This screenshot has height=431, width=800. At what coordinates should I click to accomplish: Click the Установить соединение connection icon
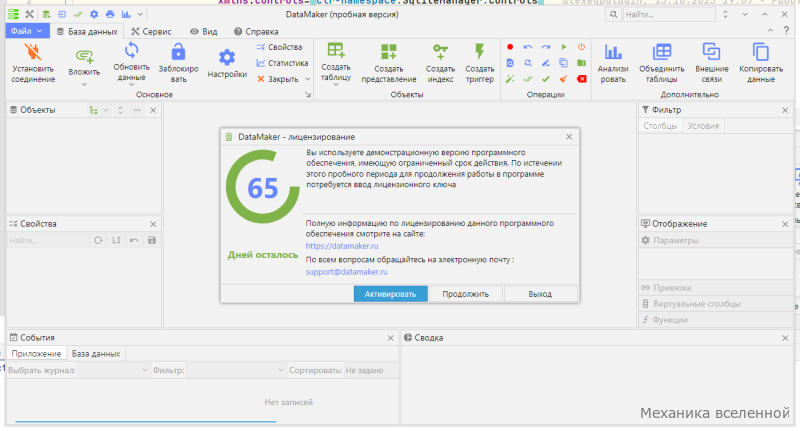coord(33,53)
